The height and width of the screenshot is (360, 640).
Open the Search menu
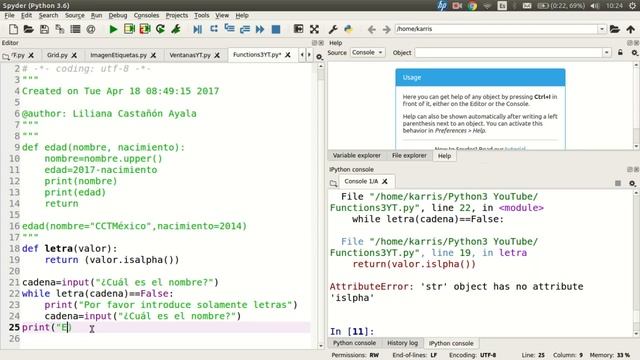click(x=48, y=16)
